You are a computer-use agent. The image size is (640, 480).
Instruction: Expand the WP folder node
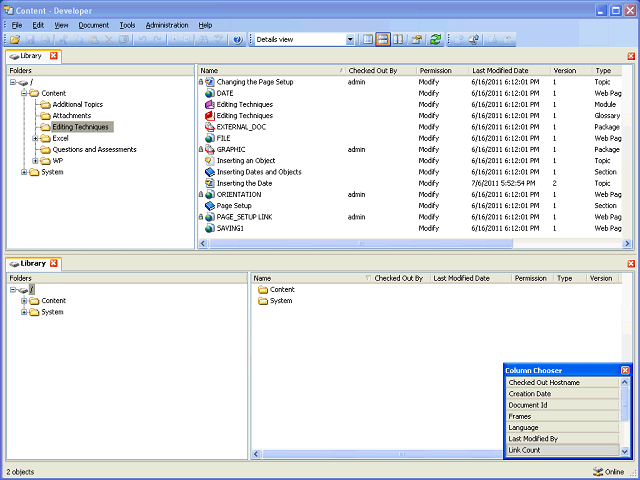35,161
